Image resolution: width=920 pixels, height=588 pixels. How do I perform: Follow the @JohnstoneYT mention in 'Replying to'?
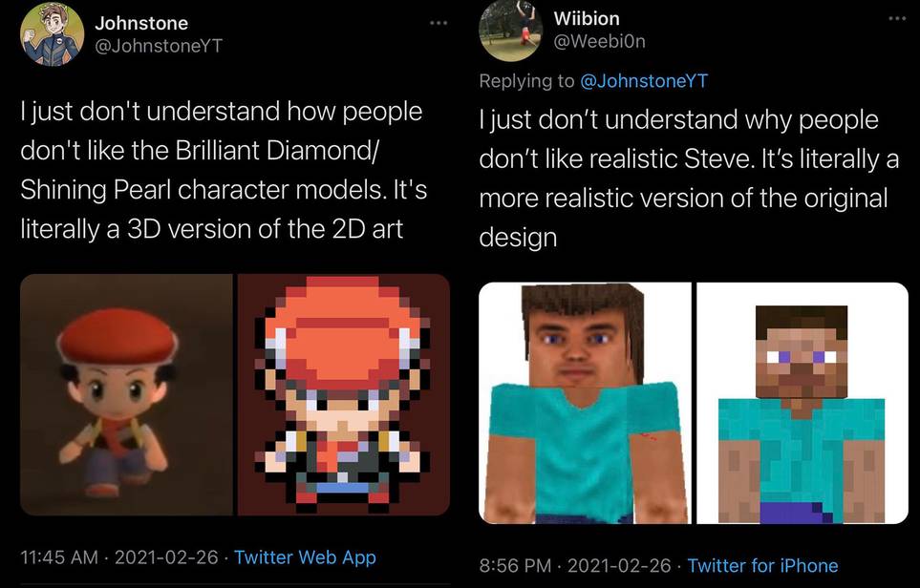(645, 80)
